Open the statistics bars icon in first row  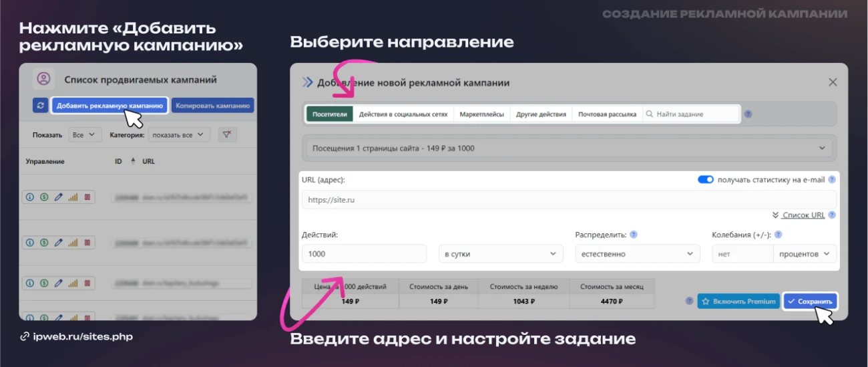(73, 197)
